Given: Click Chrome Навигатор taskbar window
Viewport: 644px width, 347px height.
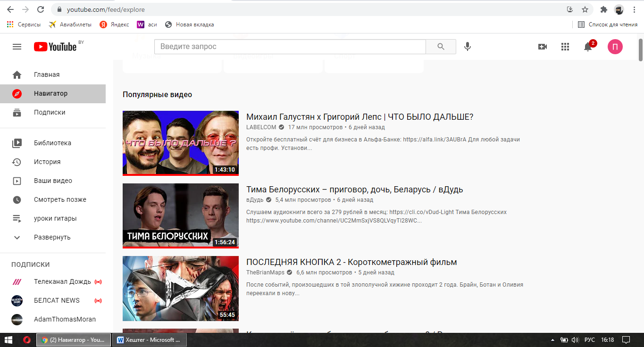Looking at the screenshot, I should pyautogui.click(x=74, y=339).
